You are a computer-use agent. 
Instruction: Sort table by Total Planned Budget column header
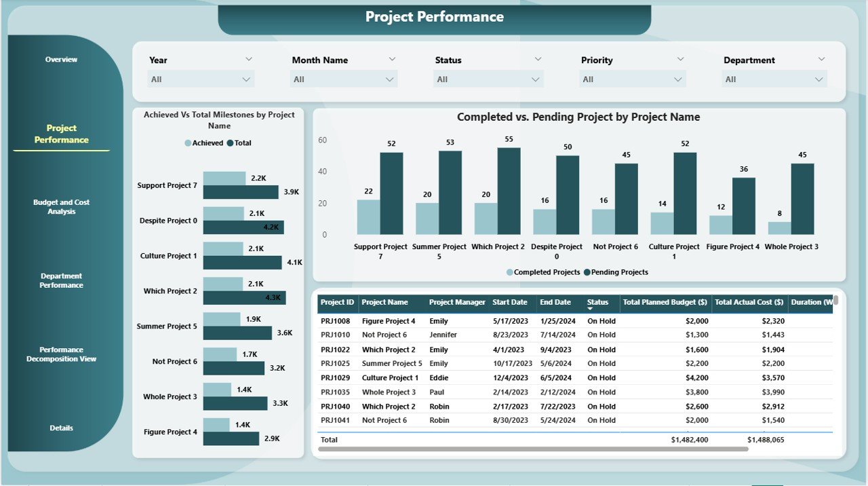pos(665,302)
